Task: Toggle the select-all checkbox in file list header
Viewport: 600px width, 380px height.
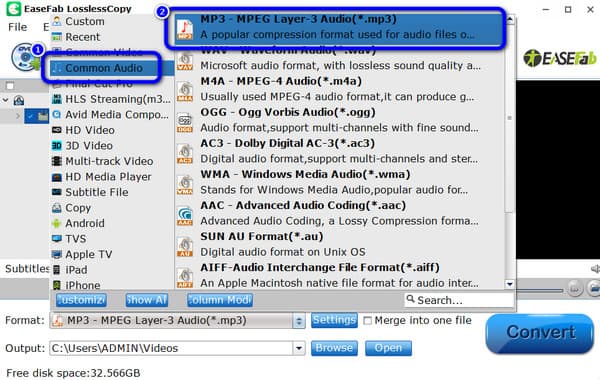Action: (10, 86)
